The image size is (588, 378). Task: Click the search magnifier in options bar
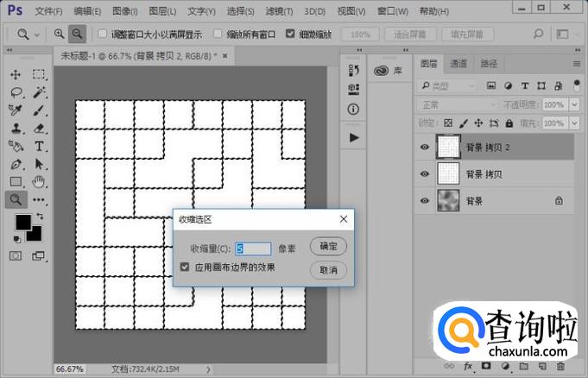pos(538,35)
